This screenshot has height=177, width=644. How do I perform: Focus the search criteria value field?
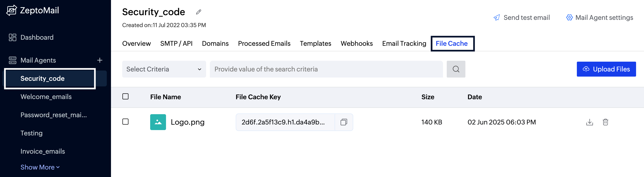click(326, 69)
